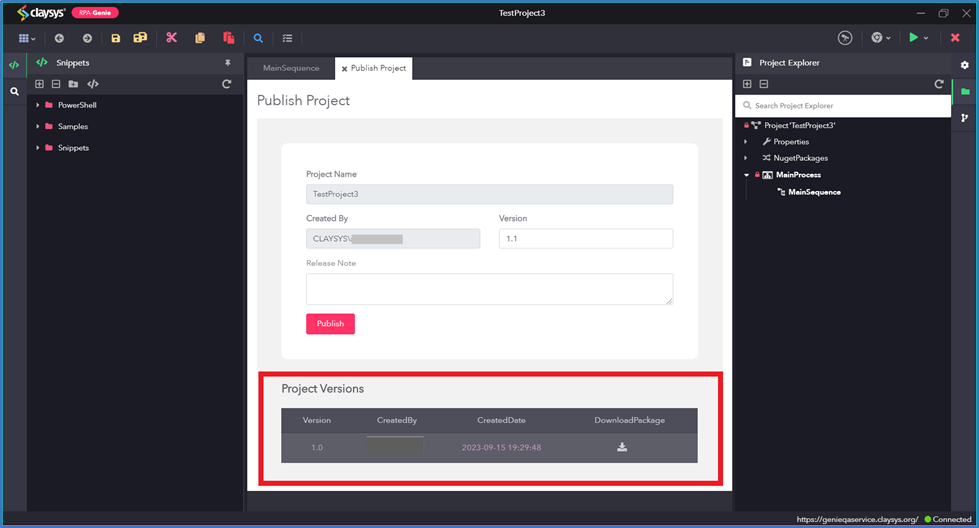The height and width of the screenshot is (528, 979).
Task: Expand the Samples folder
Action: (x=37, y=126)
